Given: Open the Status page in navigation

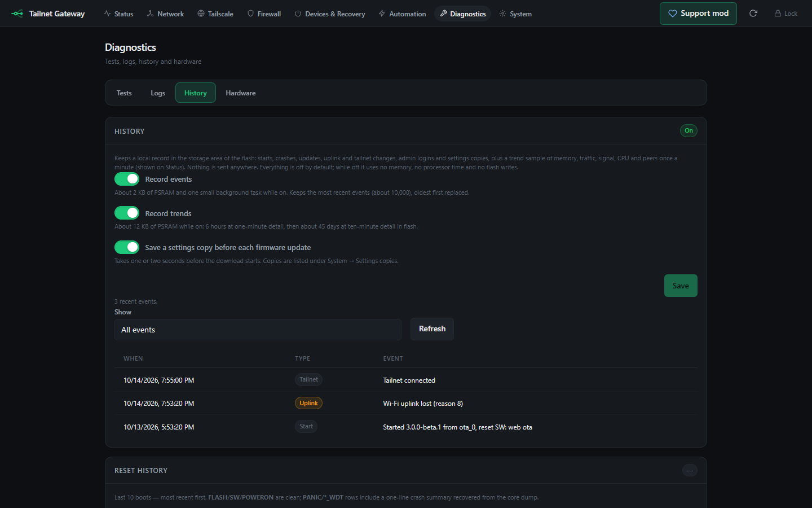Looking at the screenshot, I should coord(118,14).
